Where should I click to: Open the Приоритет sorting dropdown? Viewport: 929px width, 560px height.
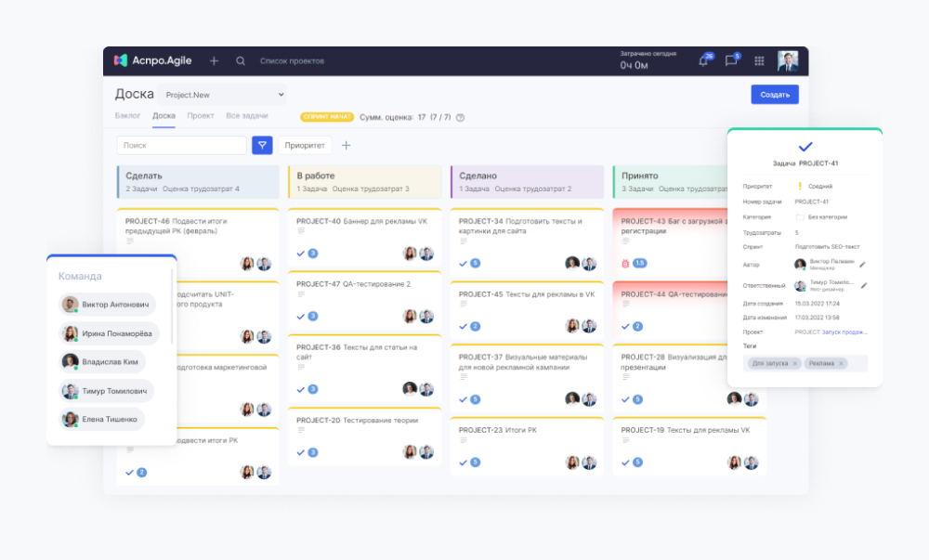click(x=307, y=146)
